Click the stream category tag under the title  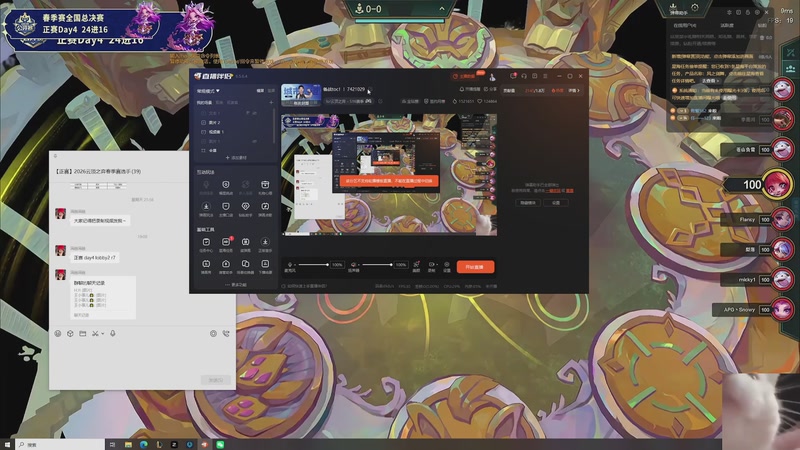[348, 101]
